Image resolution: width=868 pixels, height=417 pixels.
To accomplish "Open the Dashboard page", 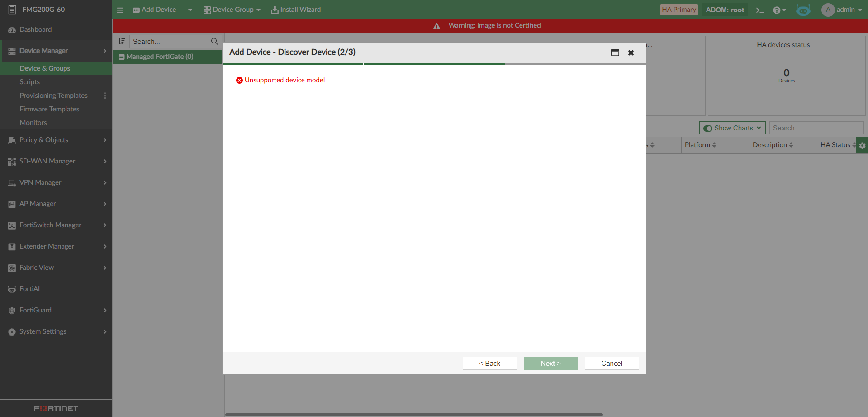I will tap(35, 29).
